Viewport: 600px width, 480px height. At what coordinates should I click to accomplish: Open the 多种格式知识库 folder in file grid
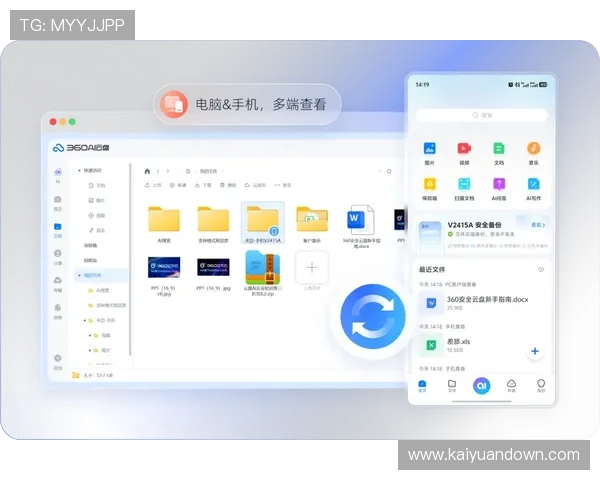click(213, 224)
